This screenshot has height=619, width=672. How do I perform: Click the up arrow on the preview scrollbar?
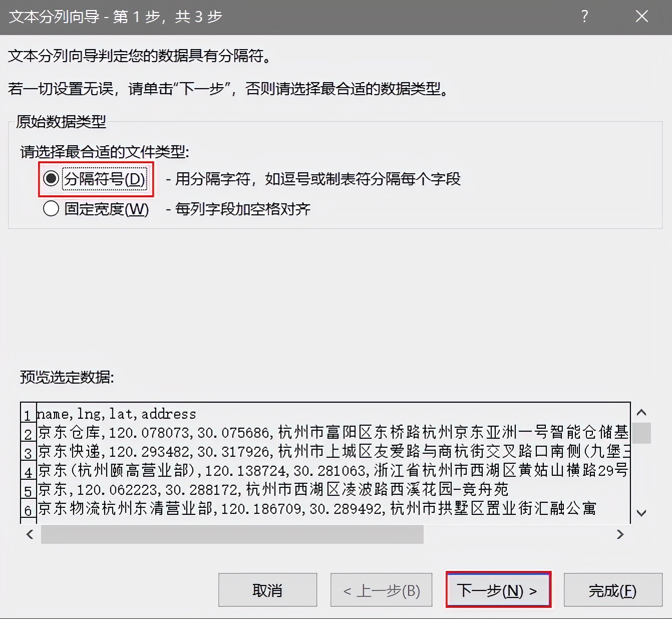[x=641, y=412]
